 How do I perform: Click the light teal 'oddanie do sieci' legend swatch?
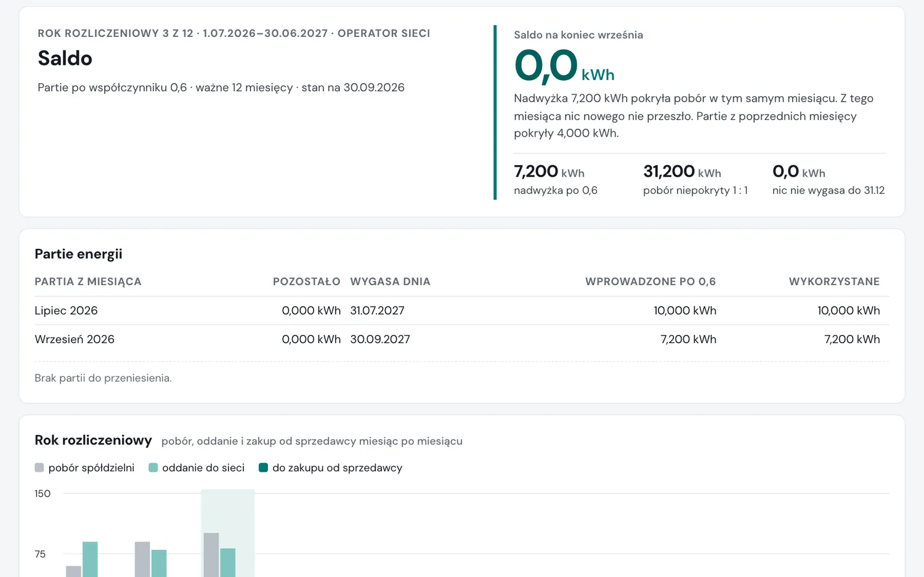(x=153, y=468)
